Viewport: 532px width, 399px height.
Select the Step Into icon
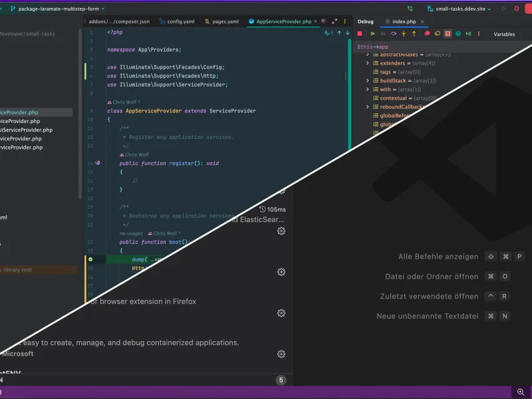[404, 33]
